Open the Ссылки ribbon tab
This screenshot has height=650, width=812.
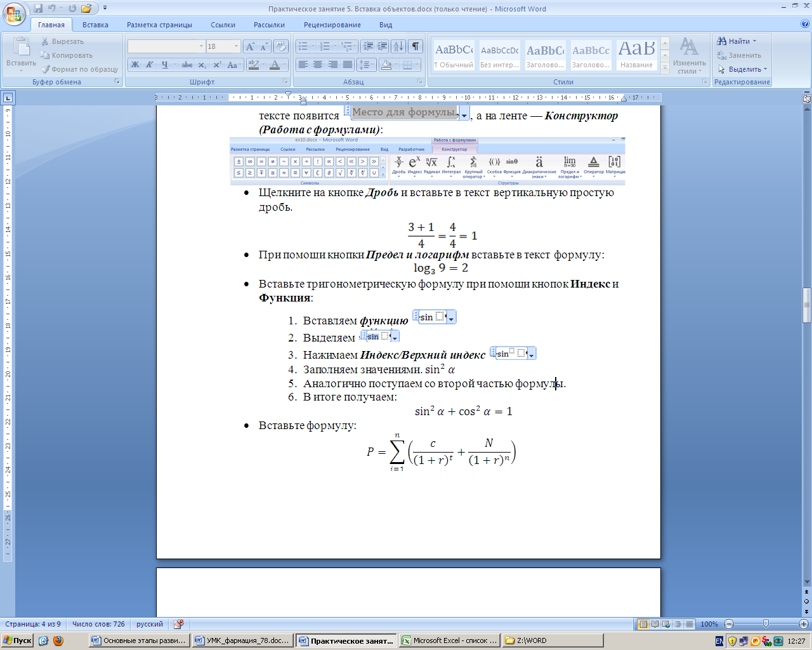point(223,25)
